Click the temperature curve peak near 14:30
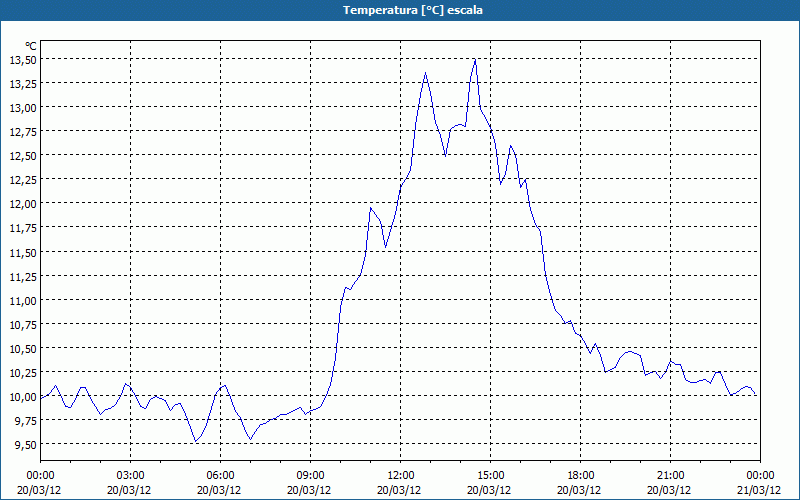 [x=475, y=60]
